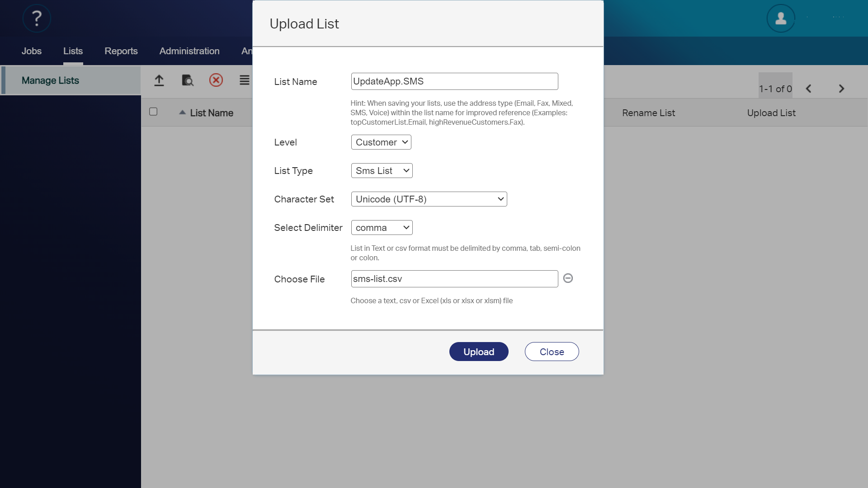Click backward navigation arrow icon
Screen dimensions: 868x488
pyautogui.click(x=808, y=88)
